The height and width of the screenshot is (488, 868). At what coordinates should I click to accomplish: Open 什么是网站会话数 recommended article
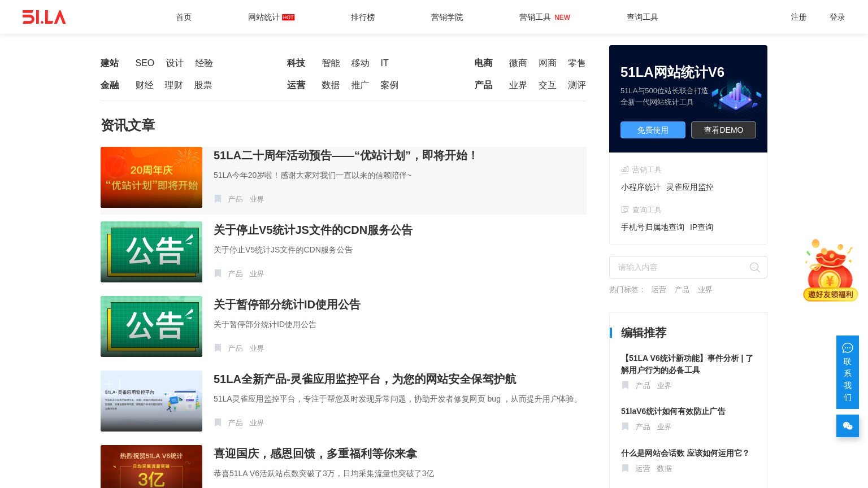pyautogui.click(x=685, y=453)
